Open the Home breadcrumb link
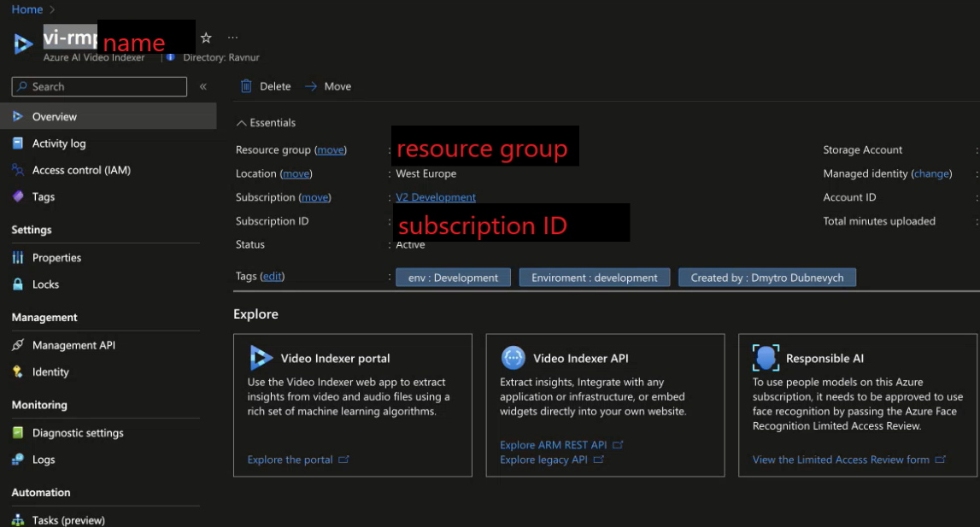The width and height of the screenshot is (980, 527). tap(26, 9)
